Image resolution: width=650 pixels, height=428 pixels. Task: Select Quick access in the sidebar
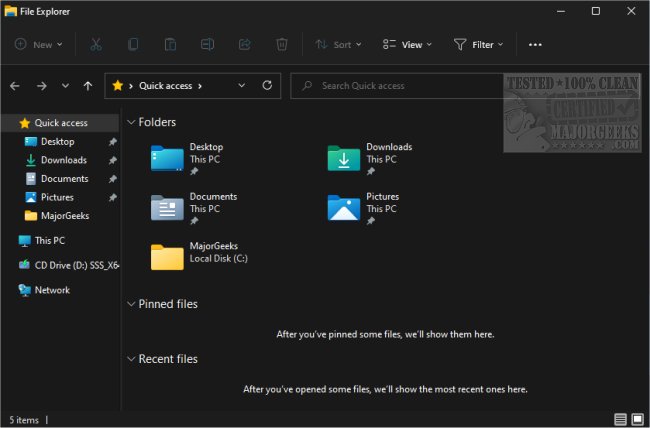(60, 123)
